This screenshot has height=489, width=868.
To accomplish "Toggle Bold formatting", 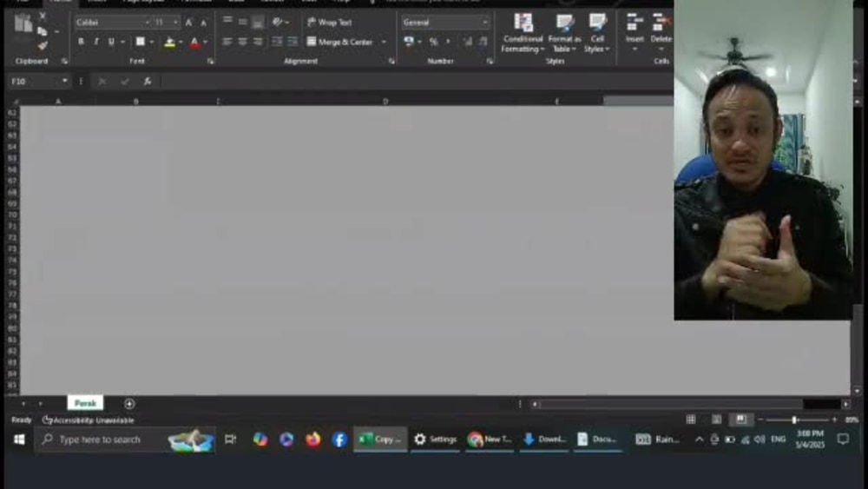I will pyautogui.click(x=81, y=42).
